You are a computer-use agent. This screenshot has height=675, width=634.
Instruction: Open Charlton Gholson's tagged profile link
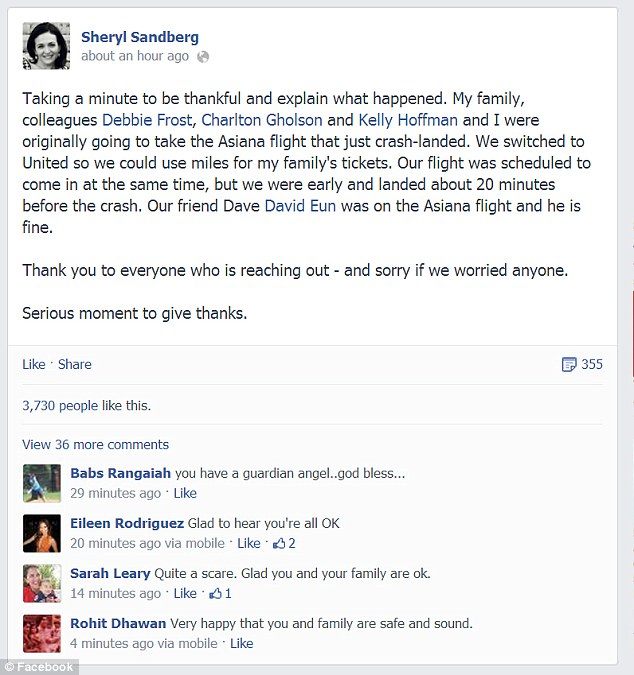tap(262, 120)
